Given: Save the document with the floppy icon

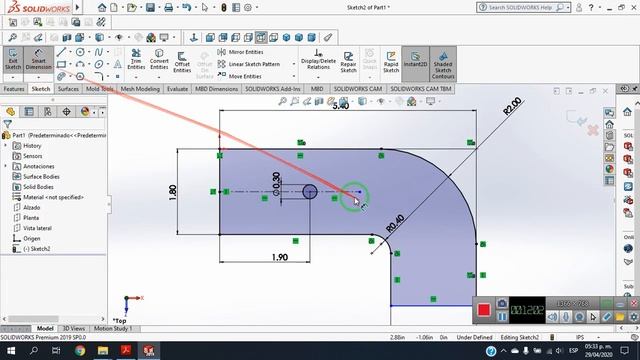Looking at the screenshot, I should point(150,7).
